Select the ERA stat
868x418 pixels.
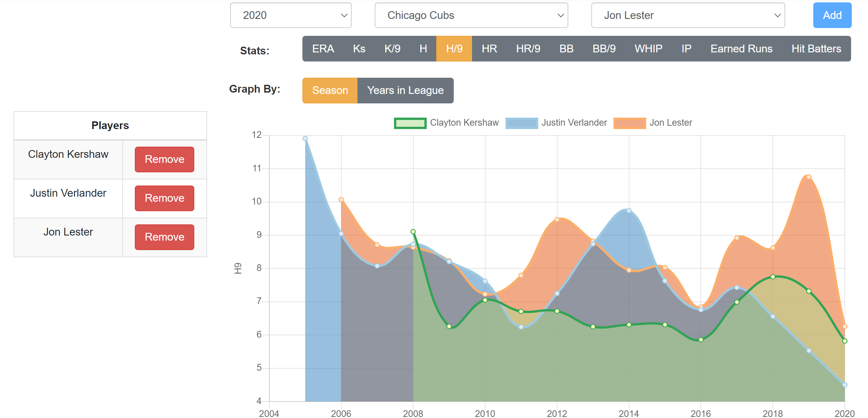click(x=323, y=49)
